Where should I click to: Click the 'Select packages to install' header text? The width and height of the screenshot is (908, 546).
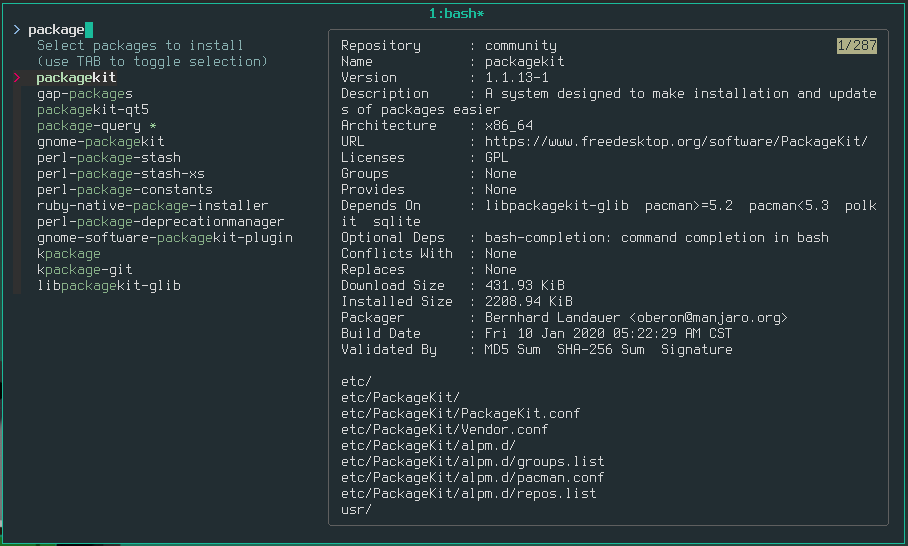[140, 46]
